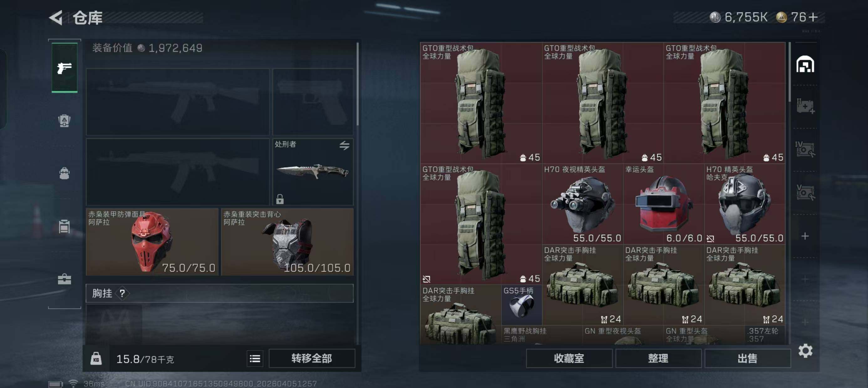The height and width of the screenshot is (388, 868).
Task: Select the 幸运头盔 red helmet item
Action: point(664,204)
